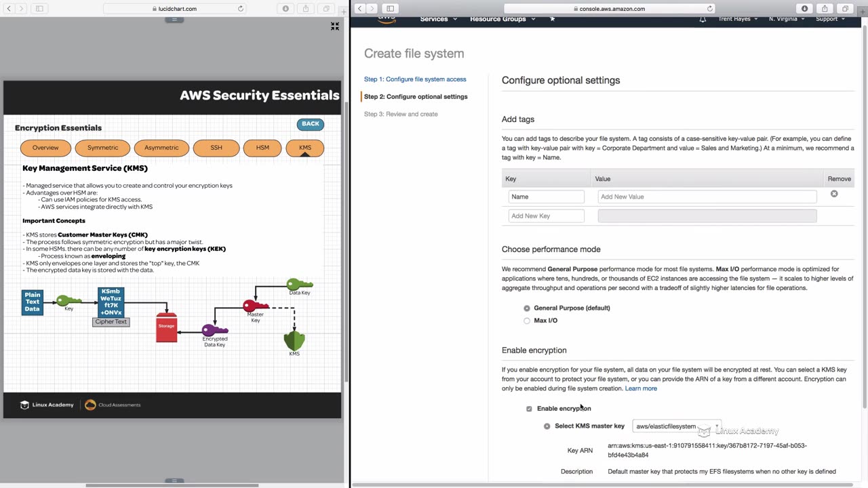
Task: Open downloads in the Lucidchart window
Action: tap(285, 9)
